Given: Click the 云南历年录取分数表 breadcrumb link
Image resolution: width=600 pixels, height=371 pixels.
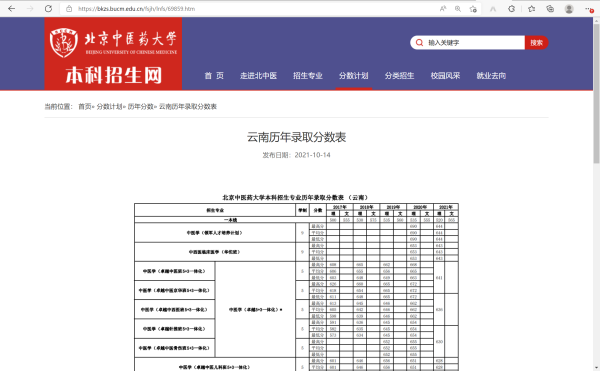Looking at the screenshot, I should [x=188, y=106].
